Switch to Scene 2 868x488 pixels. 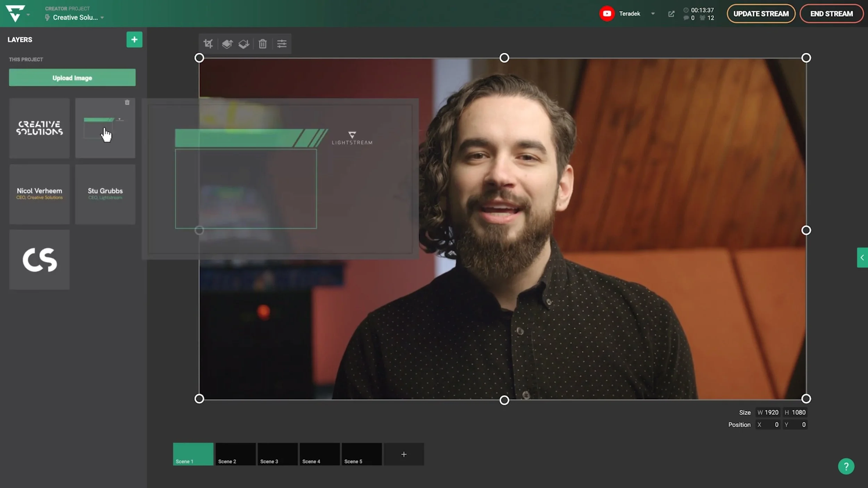tap(235, 454)
